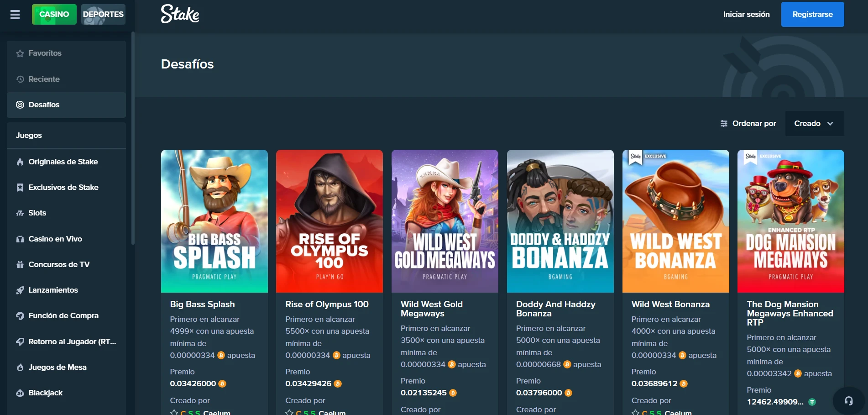Open Slots menu item
The width and height of the screenshot is (868, 415).
66,213
